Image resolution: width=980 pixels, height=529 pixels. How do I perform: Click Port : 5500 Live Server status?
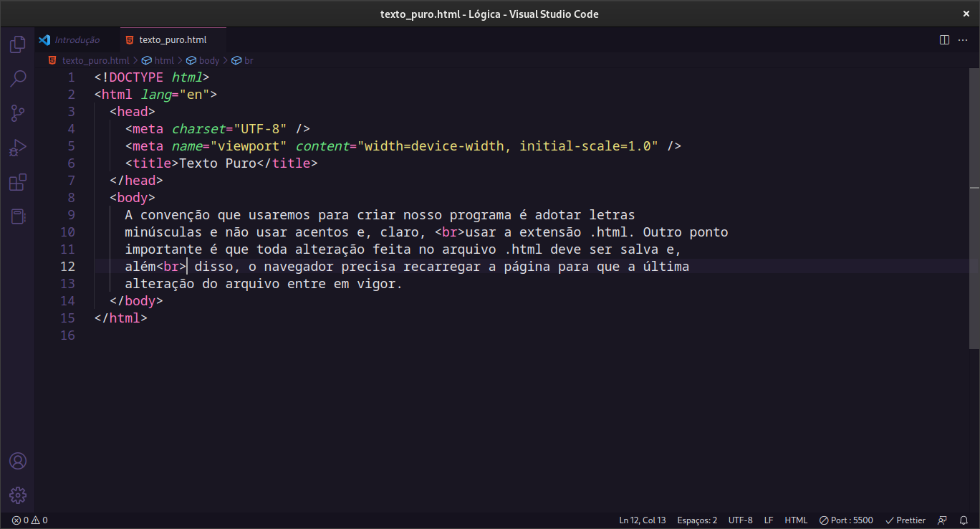(x=847, y=520)
